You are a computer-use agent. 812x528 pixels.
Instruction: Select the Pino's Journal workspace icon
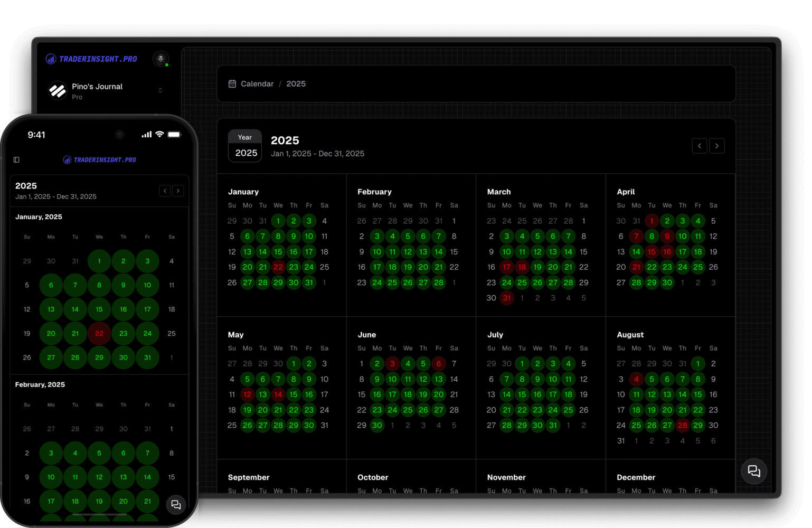[57, 91]
